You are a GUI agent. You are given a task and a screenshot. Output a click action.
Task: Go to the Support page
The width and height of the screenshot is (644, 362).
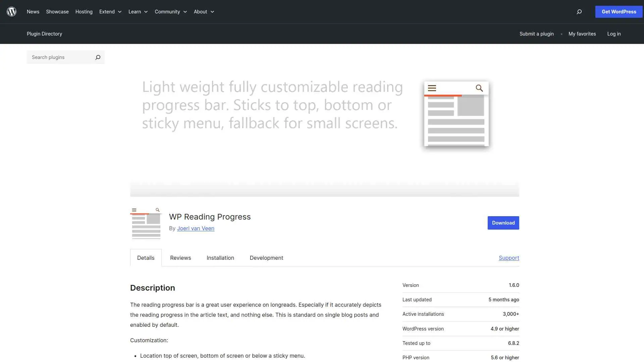pyautogui.click(x=508, y=258)
